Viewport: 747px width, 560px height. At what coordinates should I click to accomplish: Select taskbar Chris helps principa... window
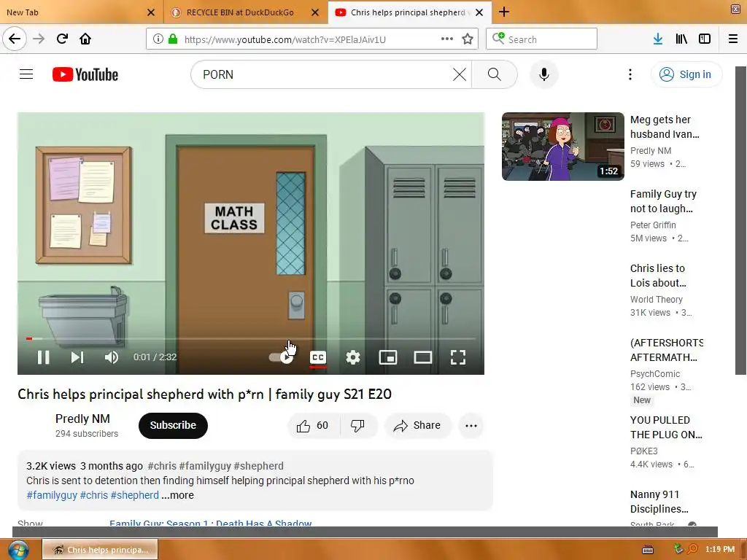click(100, 550)
